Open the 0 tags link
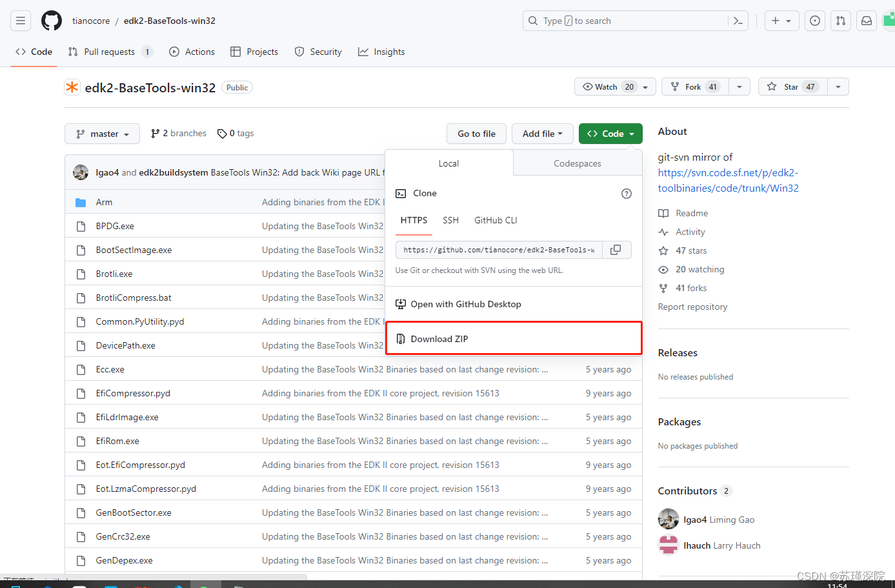 236,133
